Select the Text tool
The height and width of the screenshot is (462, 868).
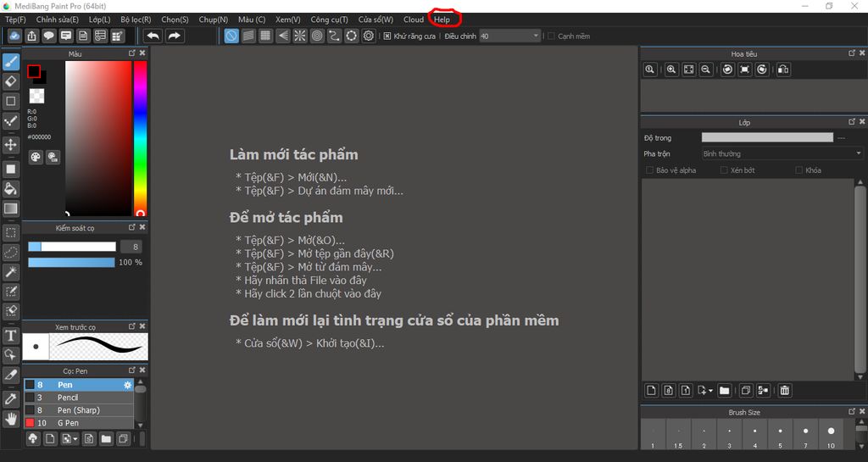click(x=11, y=336)
